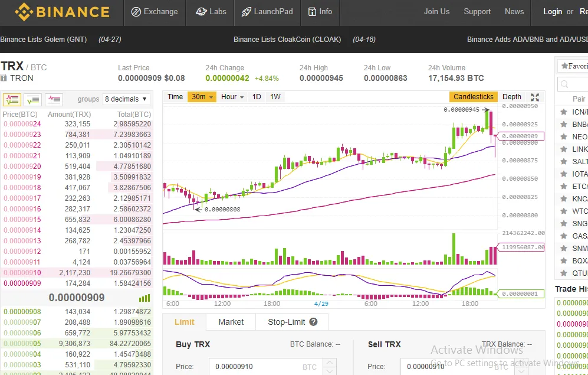
Task: Open the Info menu item
Action: point(320,12)
